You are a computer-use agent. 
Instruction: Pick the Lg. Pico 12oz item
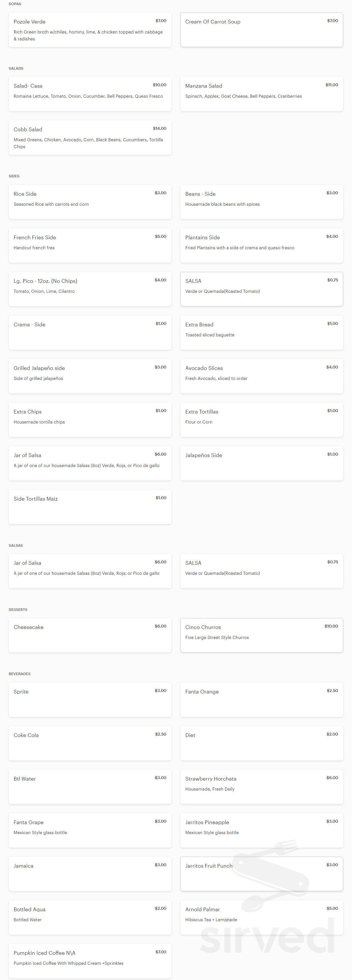coord(90,289)
